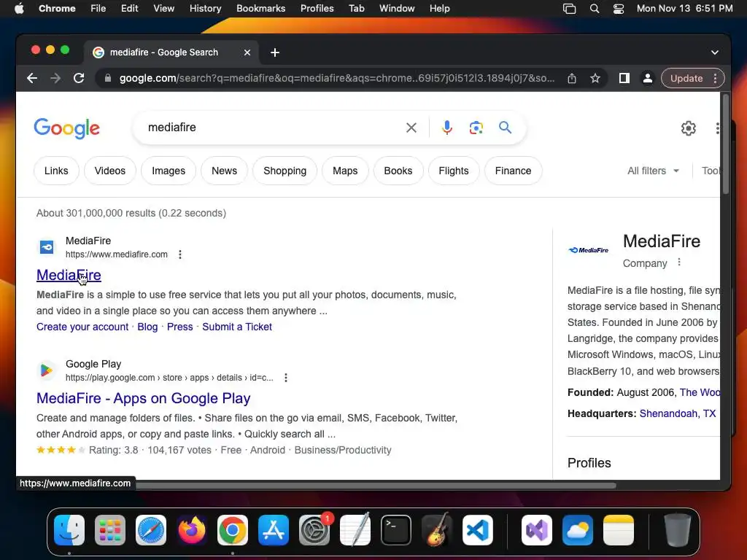Click MediaFire logo in knowledge panel
The height and width of the screenshot is (560, 747).
tap(589, 250)
